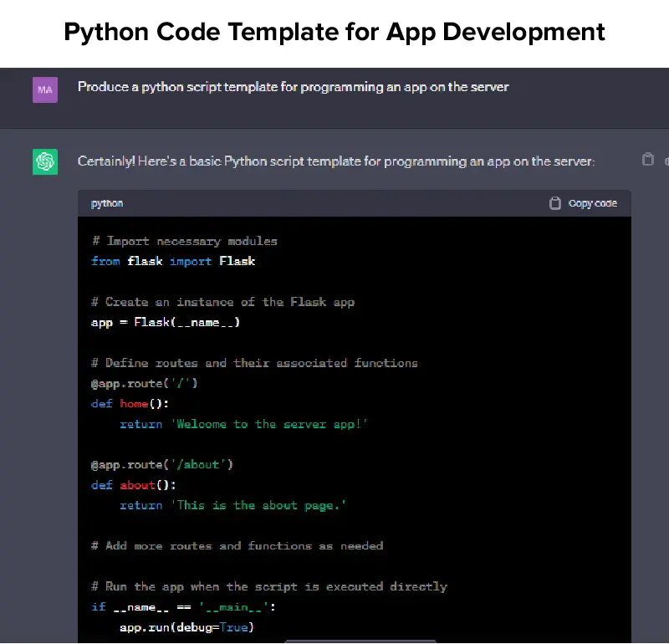Click the 'from flask import Flask' line
This screenshot has height=644, width=669.
[x=173, y=261]
